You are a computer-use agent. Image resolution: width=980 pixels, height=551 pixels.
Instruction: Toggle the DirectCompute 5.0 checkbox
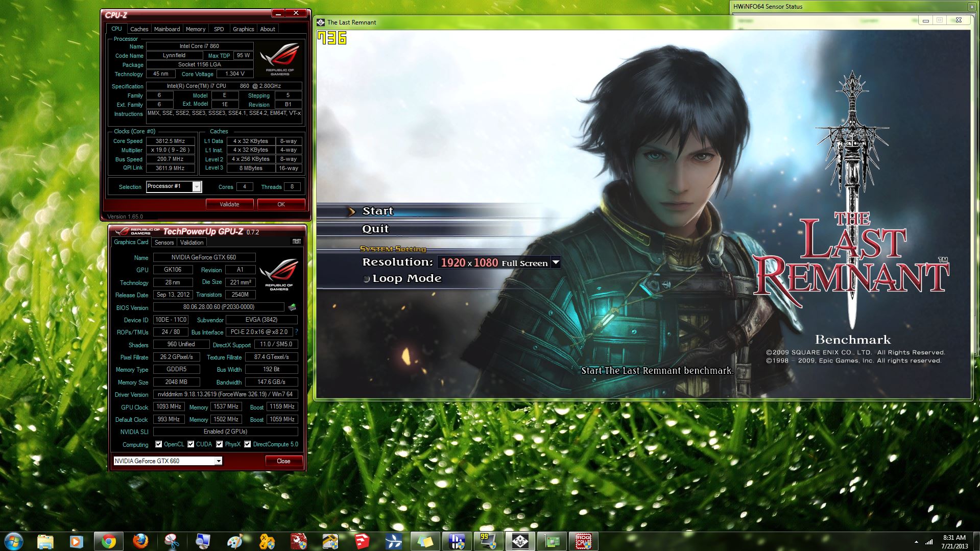[248, 444]
